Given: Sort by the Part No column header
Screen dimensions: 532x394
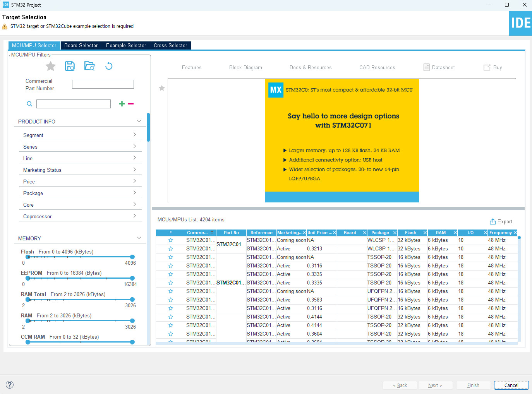Looking at the screenshot, I should [231, 233].
